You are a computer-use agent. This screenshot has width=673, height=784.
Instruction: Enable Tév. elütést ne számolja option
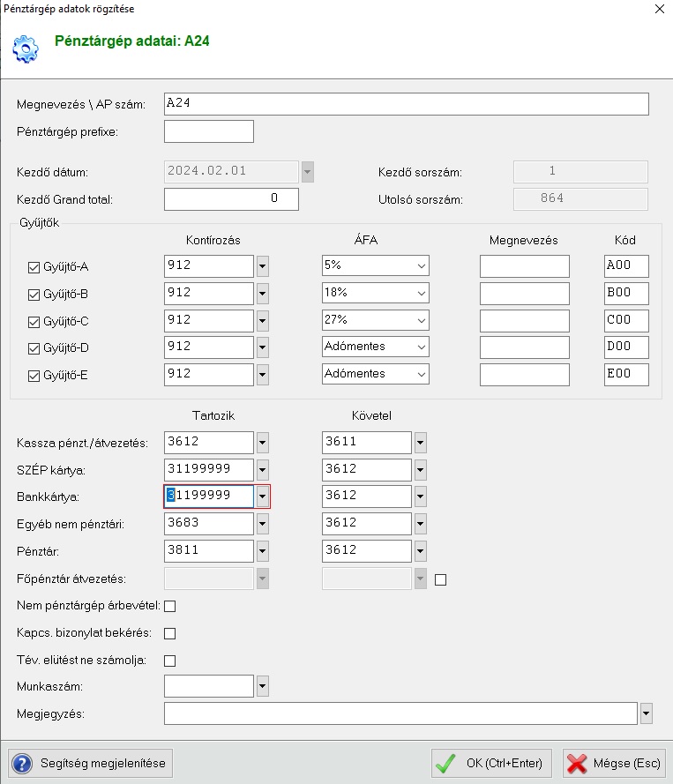coord(170,660)
